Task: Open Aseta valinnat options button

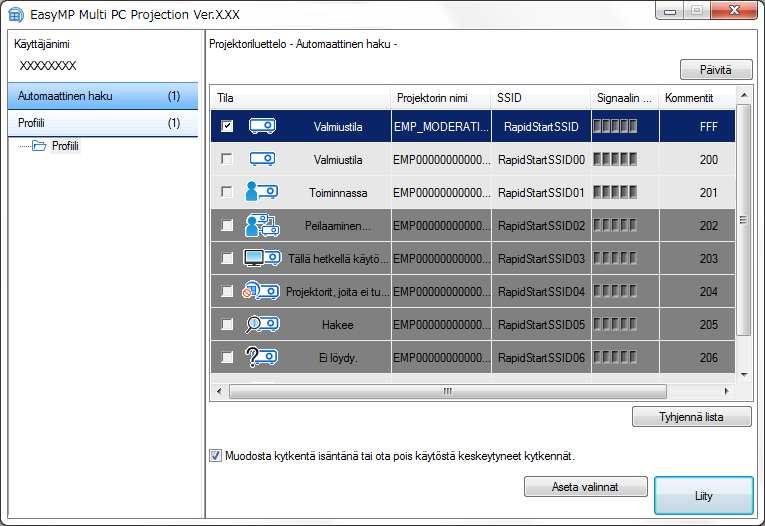Action: 585,486
